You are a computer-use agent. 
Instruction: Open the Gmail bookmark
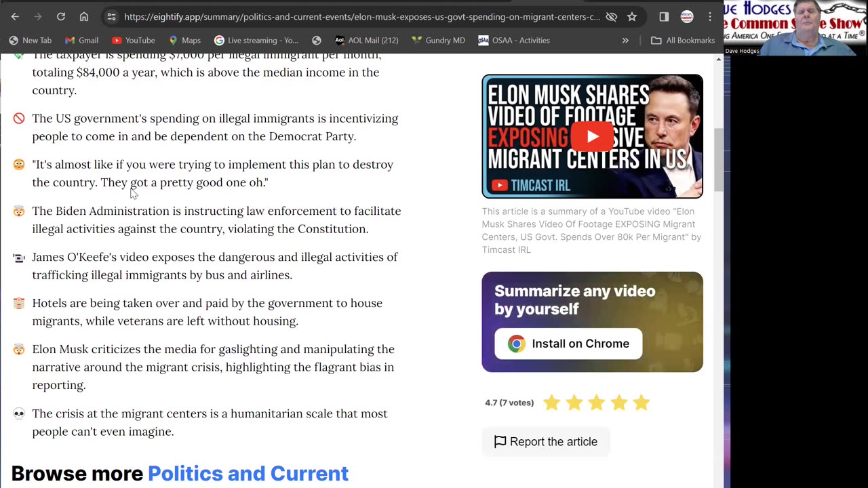[81, 40]
